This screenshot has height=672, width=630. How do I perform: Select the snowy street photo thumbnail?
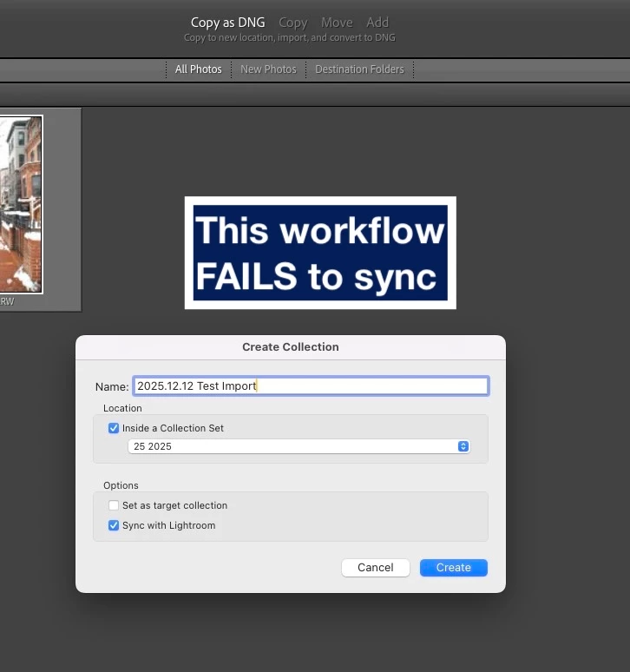pyautogui.click(x=21, y=204)
